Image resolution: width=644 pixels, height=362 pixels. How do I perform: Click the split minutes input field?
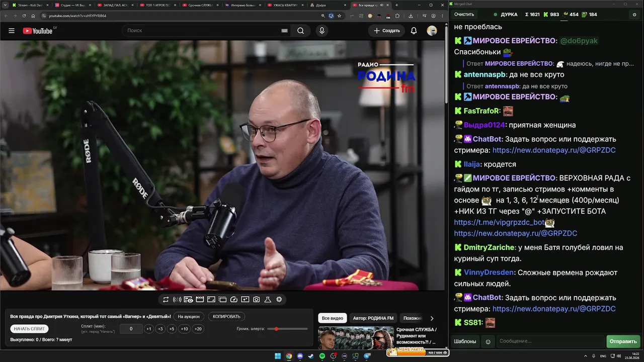click(x=131, y=329)
